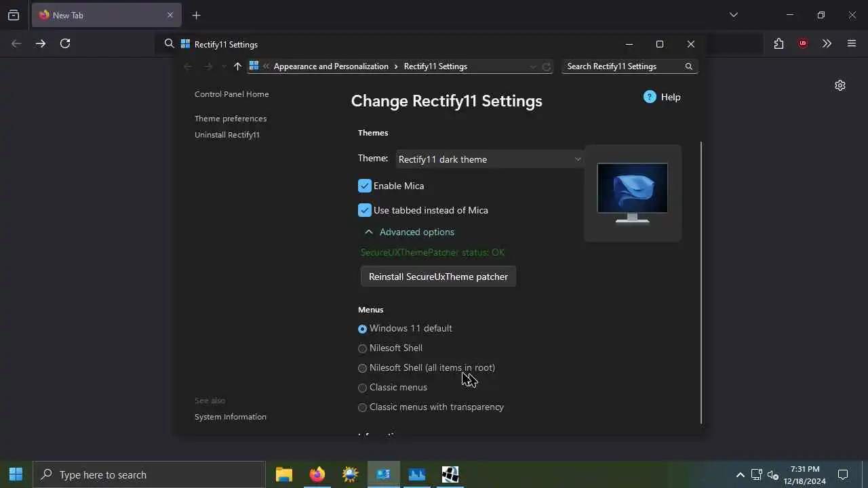868x488 pixels.
Task: Uncheck Use tabbed instead of Mica
Action: click(365, 210)
